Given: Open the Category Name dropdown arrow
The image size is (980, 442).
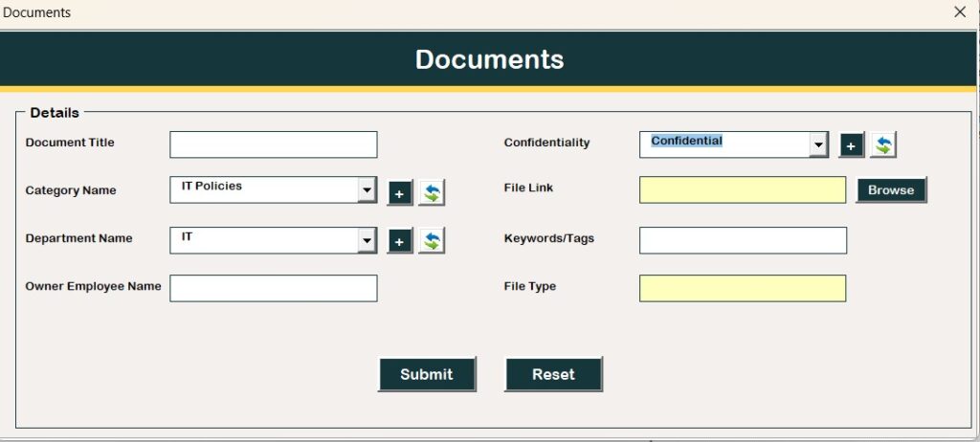Looking at the screenshot, I should (x=367, y=190).
